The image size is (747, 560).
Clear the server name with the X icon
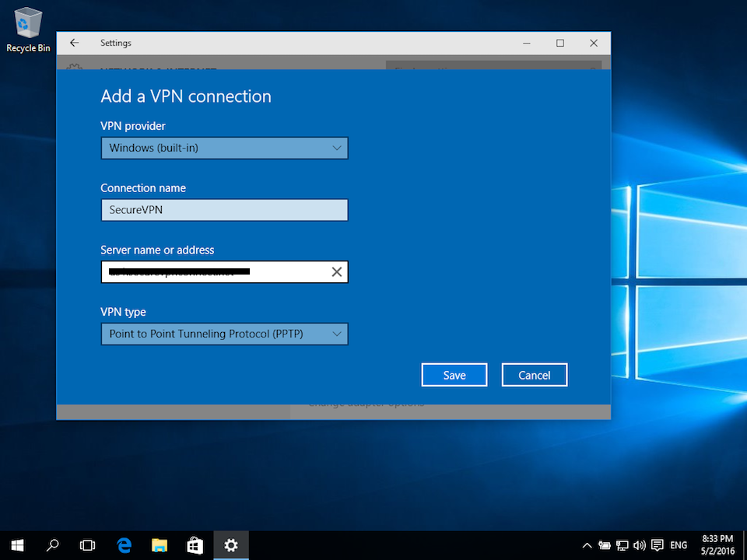click(x=336, y=271)
